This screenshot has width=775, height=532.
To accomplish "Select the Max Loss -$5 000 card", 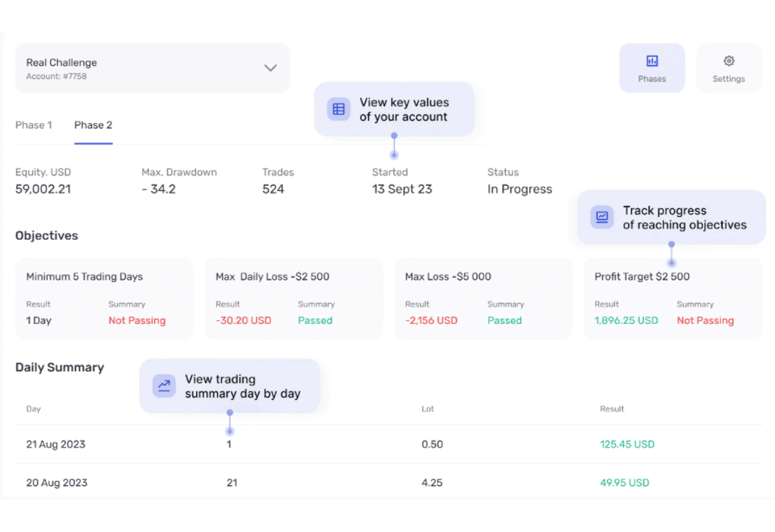I will coord(483,298).
